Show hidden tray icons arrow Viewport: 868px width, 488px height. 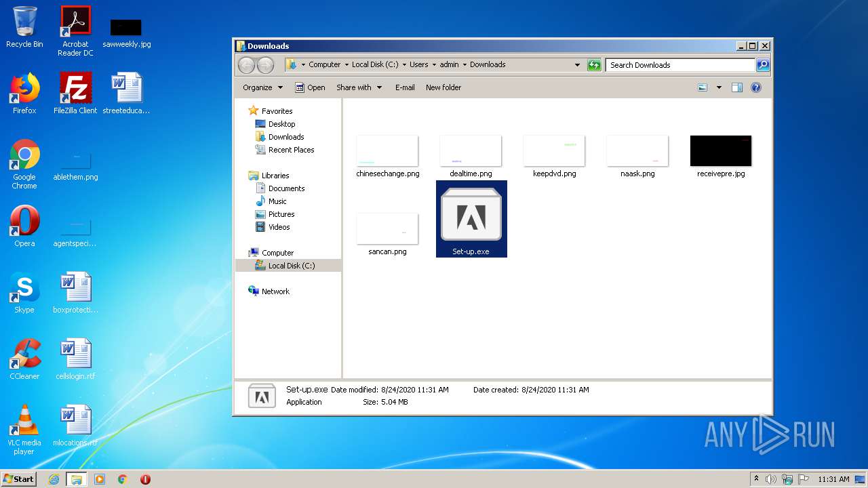[x=756, y=479]
